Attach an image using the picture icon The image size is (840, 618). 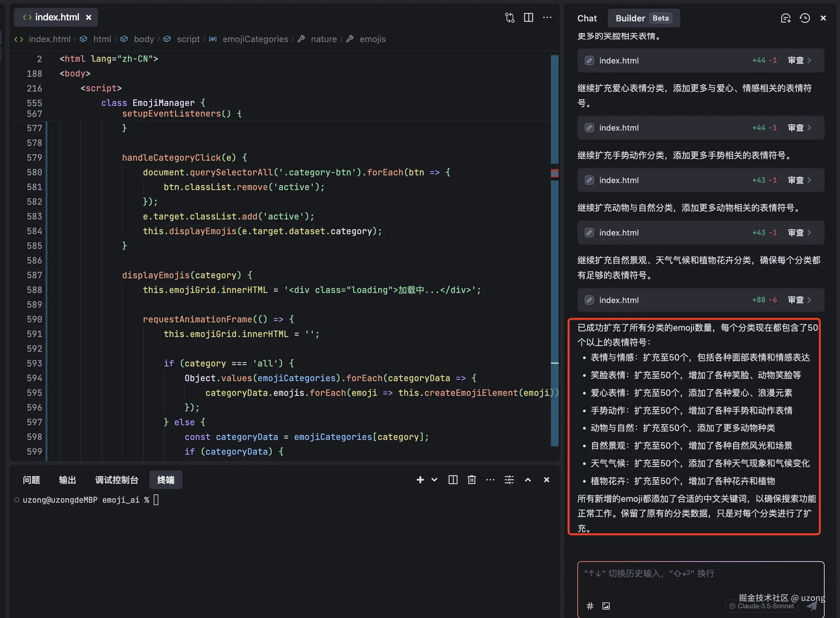[x=606, y=606]
